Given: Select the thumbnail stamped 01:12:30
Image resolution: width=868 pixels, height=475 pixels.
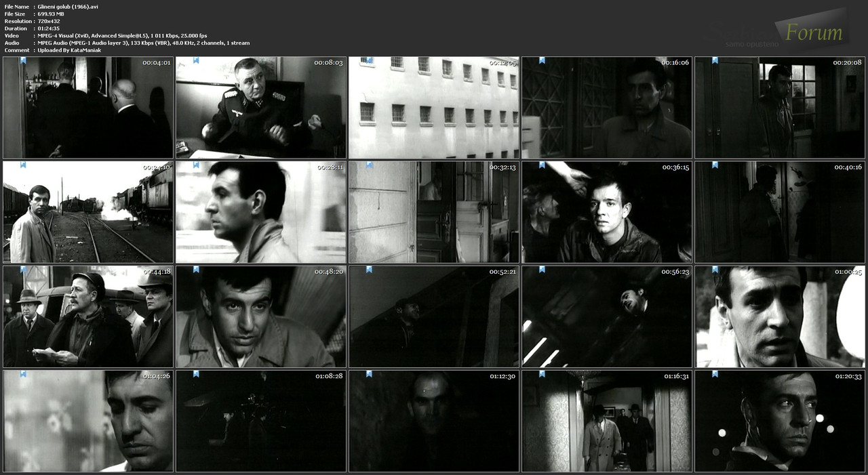Looking at the screenshot, I should coord(434,421).
